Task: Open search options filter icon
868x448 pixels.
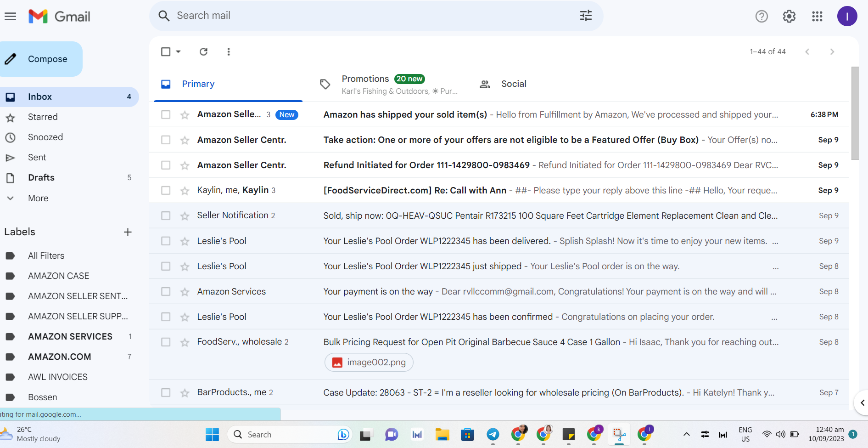Action: [586, 16]
